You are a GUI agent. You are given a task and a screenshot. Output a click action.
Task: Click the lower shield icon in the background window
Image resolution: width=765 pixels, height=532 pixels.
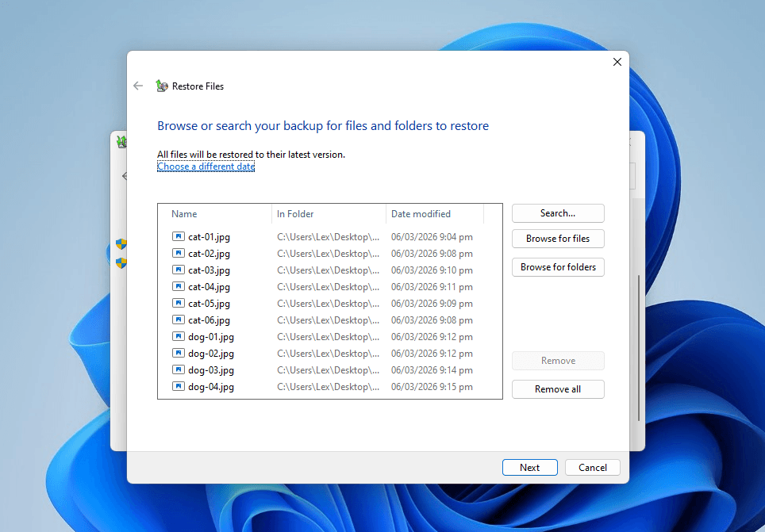coord(121,263)
